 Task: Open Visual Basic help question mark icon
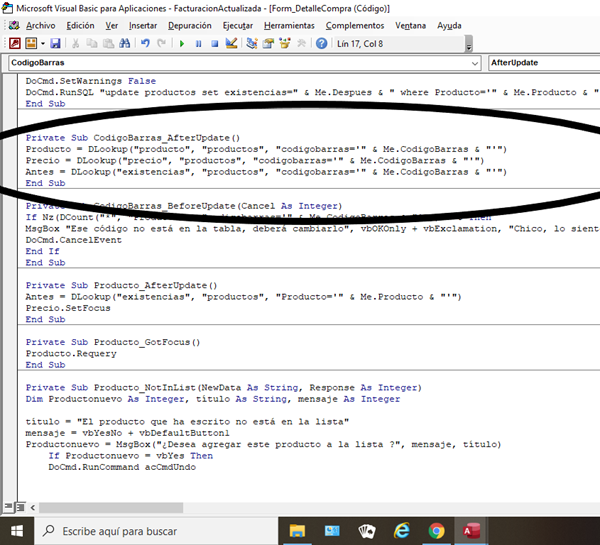coord(321,43)
